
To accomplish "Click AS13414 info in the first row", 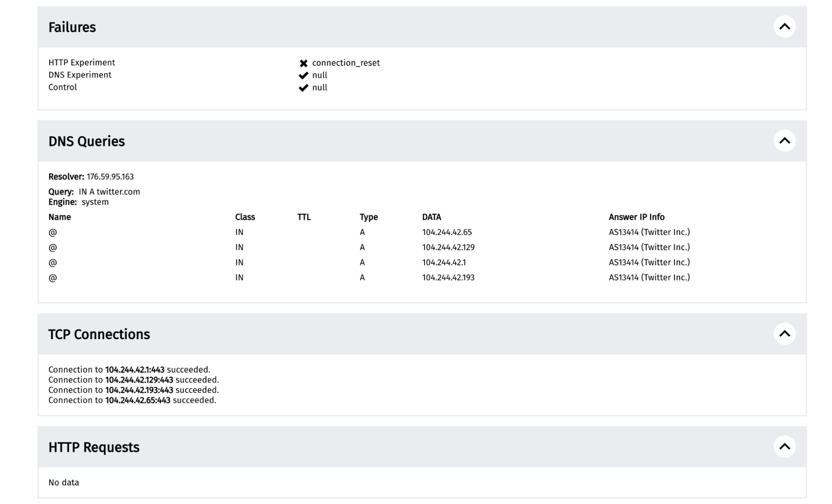I will [649, 232].
